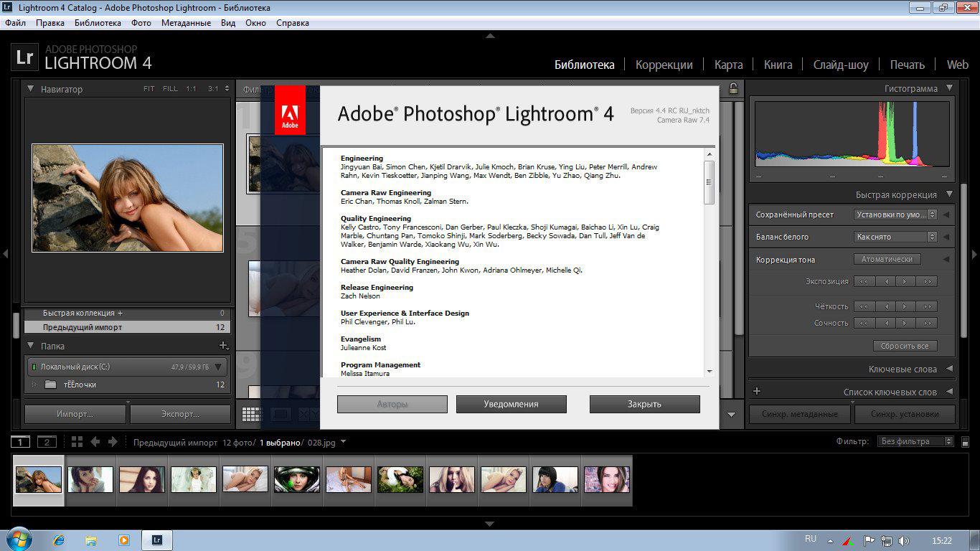Click the Закрыть button in the dialog
Viewport: 980px width, 551px height.
tap(644, 404)
